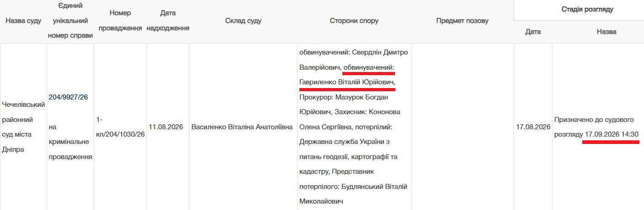Click the 'Стадія розгляду' header

[x=587, y=10]
